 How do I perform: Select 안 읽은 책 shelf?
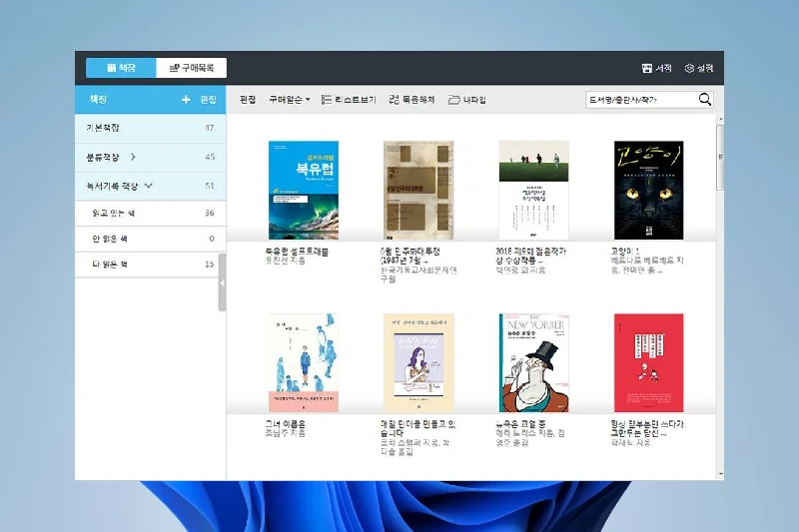click(151, 239)
